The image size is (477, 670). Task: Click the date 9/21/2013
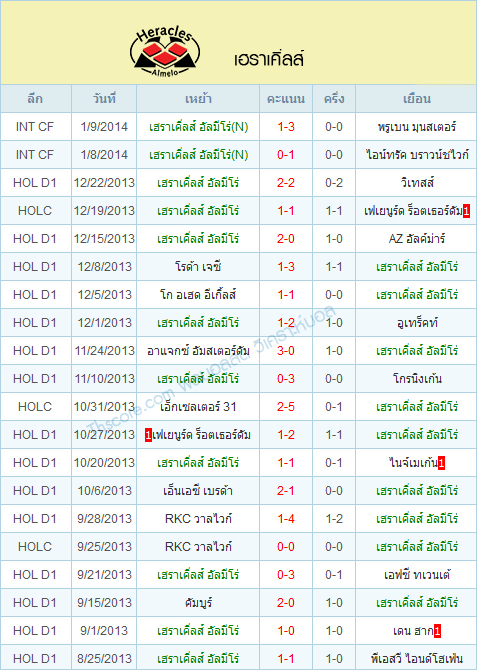coord(104,575)
